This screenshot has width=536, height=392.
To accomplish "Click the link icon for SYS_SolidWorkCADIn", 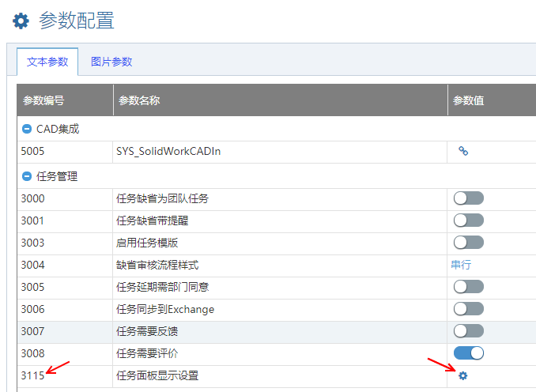I will [463, 151].
